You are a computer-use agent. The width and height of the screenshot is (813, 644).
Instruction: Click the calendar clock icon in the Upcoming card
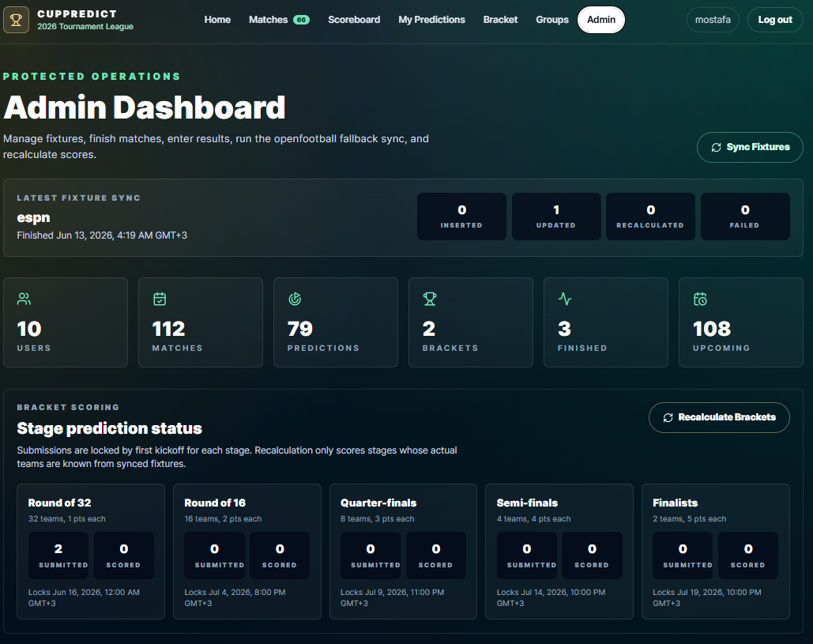tap(700, 299)
